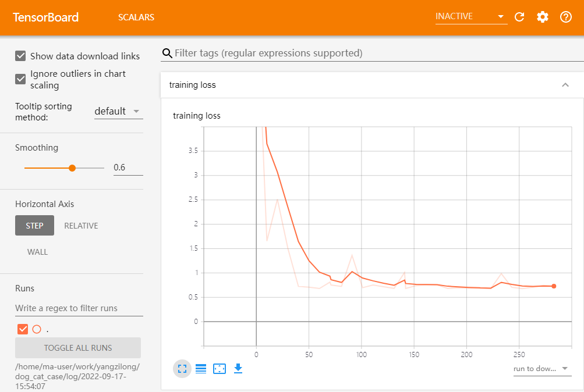Download the training loss chart data
The height and width of the screenshot is (392, 584).
tap(238, 368)
